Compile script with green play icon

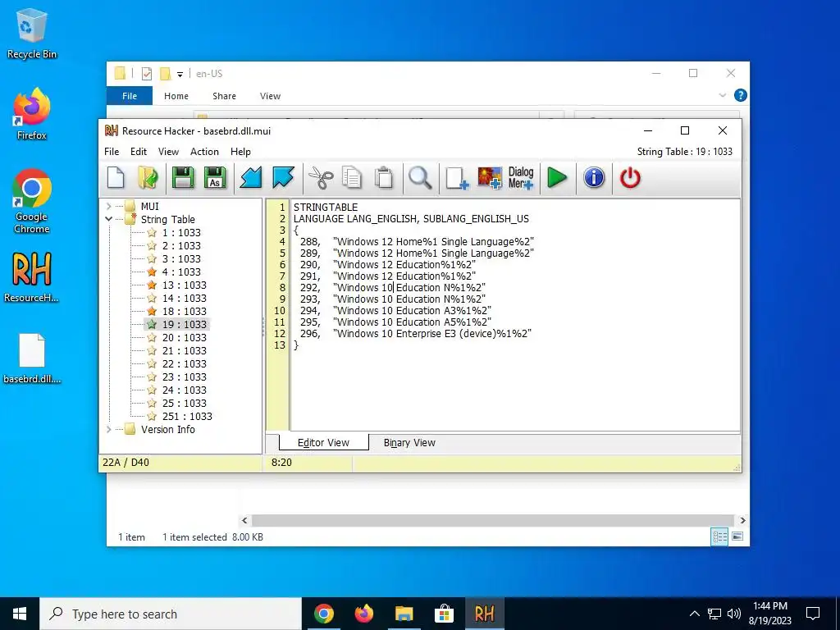[557, 178]
